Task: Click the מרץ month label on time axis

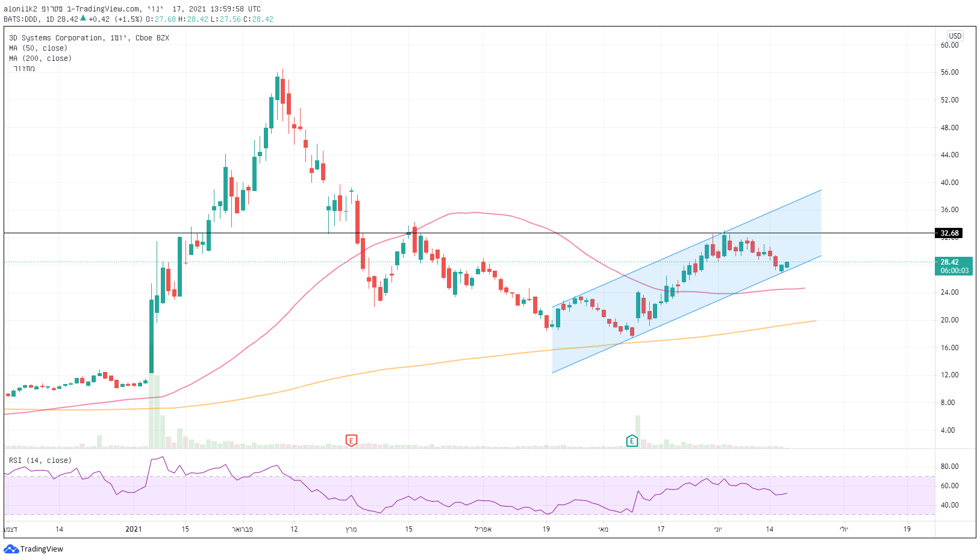Action: click(351, 529)
